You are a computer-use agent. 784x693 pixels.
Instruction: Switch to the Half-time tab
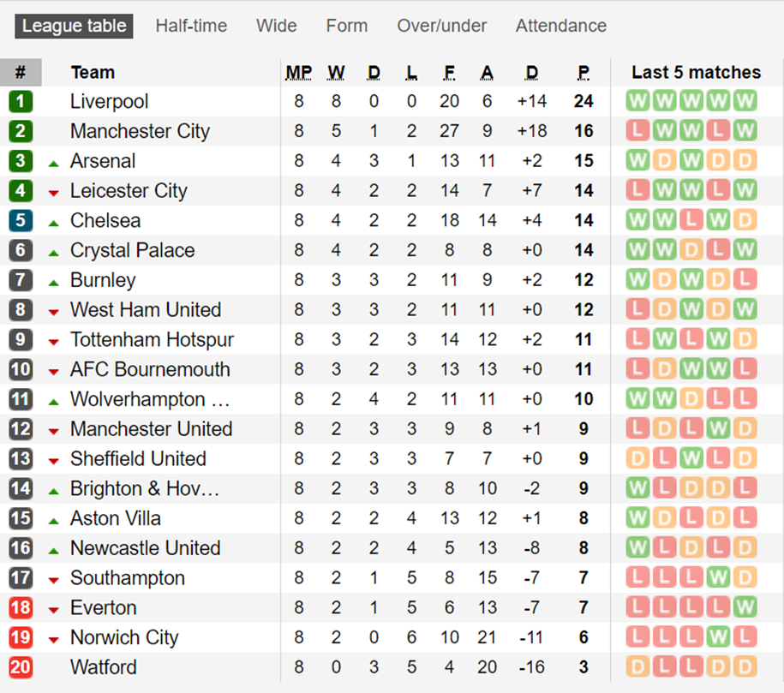coord(191,26)
